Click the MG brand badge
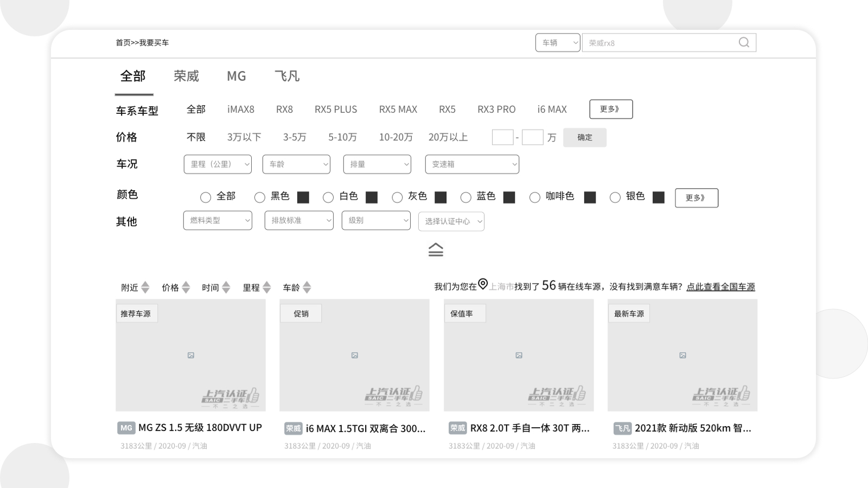868x488 pixels. point(126,428)
